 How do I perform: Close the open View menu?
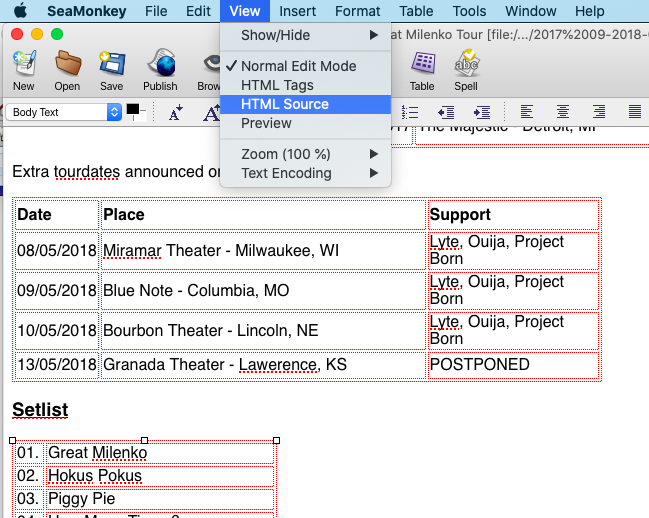[x=245, y=11]
